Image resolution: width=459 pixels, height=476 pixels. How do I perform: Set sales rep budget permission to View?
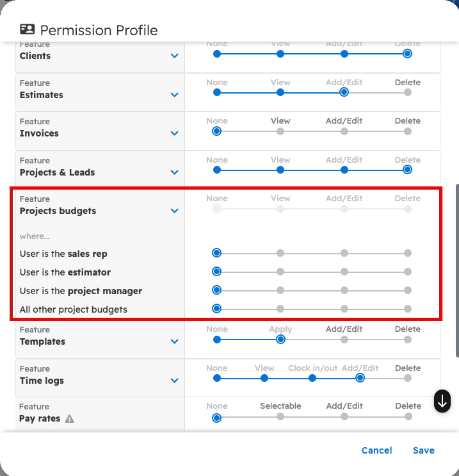(280, 253)
